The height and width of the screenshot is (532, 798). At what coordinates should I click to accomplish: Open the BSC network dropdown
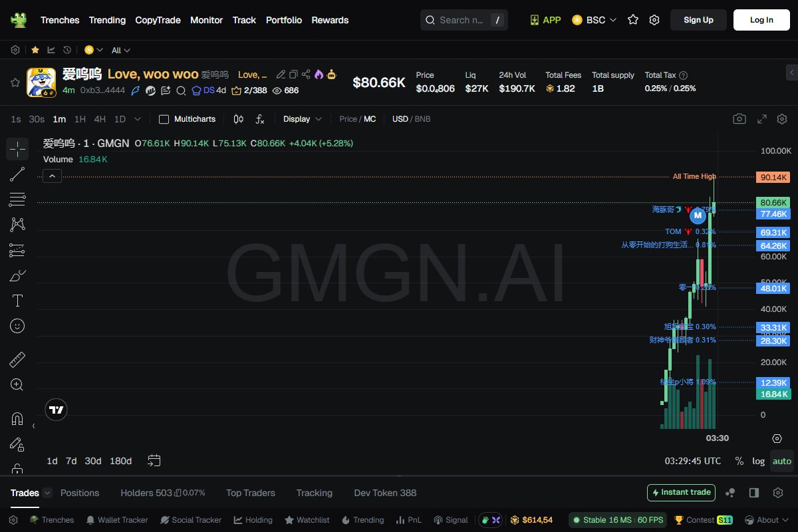pos(595,20)
